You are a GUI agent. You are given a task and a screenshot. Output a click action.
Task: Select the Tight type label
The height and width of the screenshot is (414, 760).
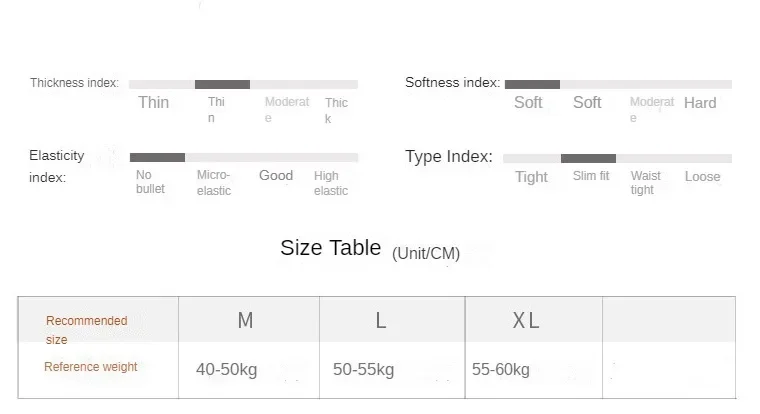click(531, 177)
